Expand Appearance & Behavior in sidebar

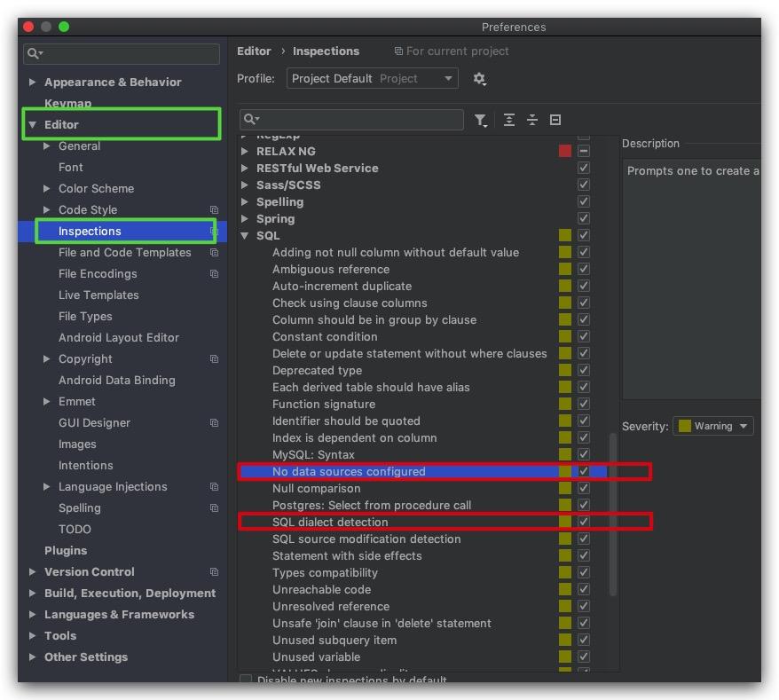pos(32,82)
